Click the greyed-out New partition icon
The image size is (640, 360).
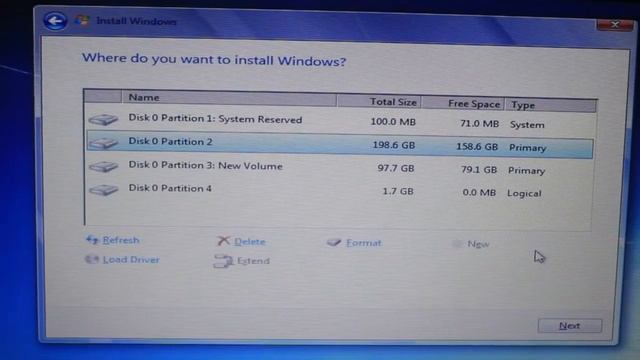pos(458,244)
